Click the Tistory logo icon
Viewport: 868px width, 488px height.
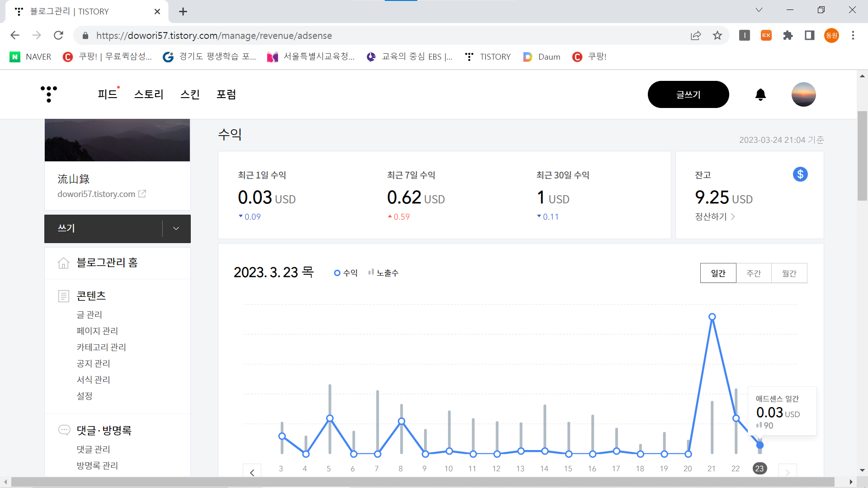[48, 94]
